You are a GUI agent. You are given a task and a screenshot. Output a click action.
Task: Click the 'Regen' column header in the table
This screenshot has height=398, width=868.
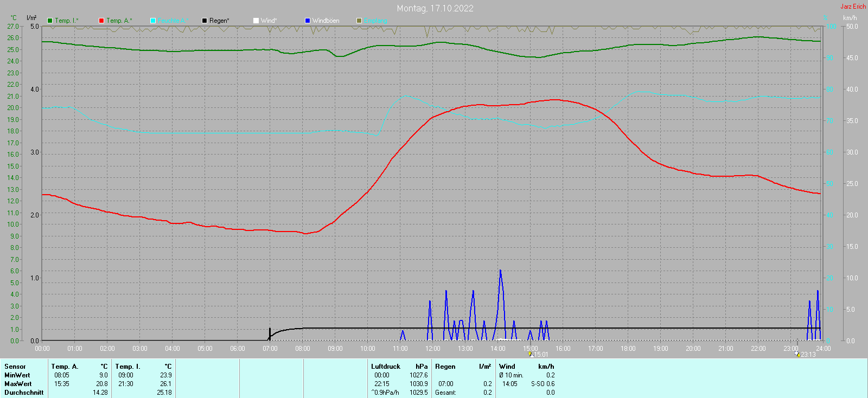445,367
